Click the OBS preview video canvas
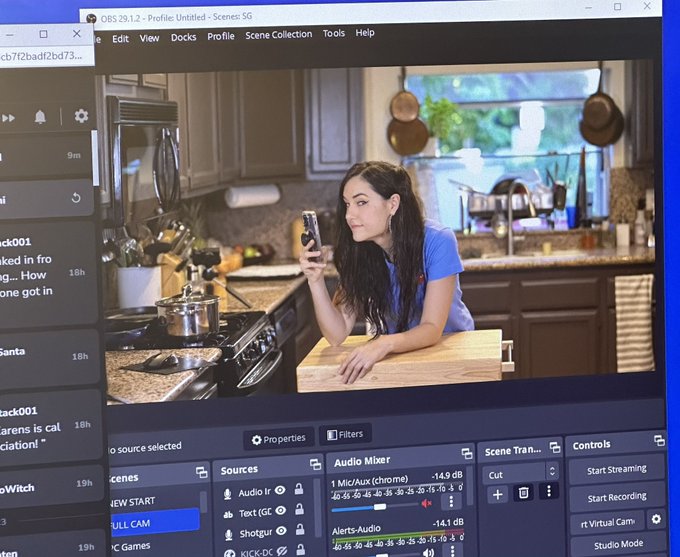Screen dimensions: 680x557 pyautogui.click(x=379, y=232)
